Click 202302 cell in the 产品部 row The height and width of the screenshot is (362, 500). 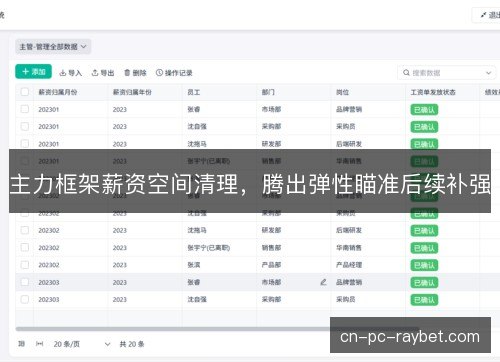click(x=49, y=265)
